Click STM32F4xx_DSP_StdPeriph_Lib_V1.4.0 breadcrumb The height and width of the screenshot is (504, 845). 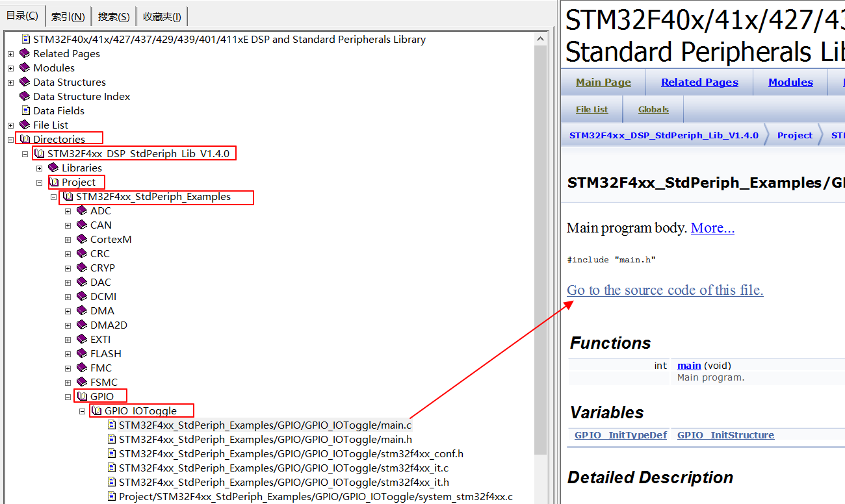(664, 136)
